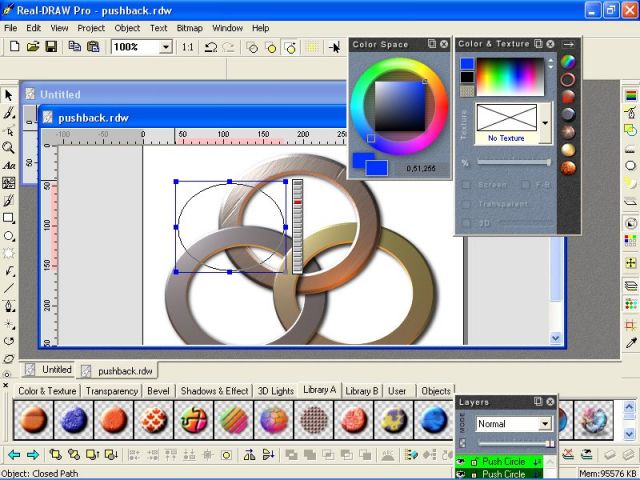Select the ellipse shape tool
Viewport: 640px width, 480px height.
[x=9, y=236]
